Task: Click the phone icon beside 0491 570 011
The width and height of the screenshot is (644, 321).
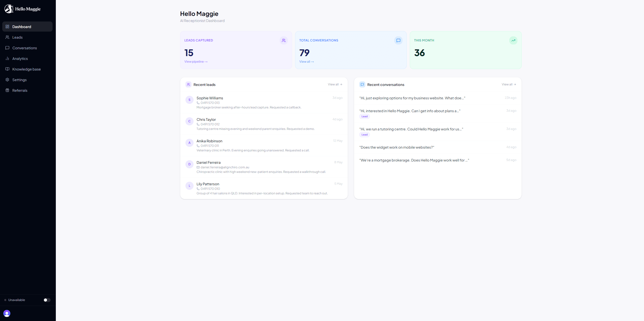Action: pyautogui.click(x=198, y=146)
